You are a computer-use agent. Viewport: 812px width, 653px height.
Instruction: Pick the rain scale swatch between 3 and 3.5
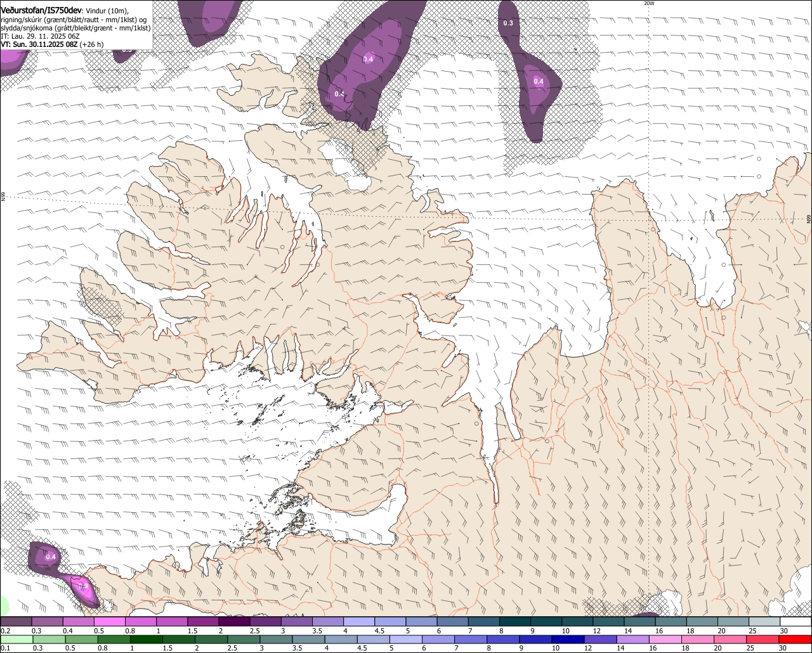(276, 640)
